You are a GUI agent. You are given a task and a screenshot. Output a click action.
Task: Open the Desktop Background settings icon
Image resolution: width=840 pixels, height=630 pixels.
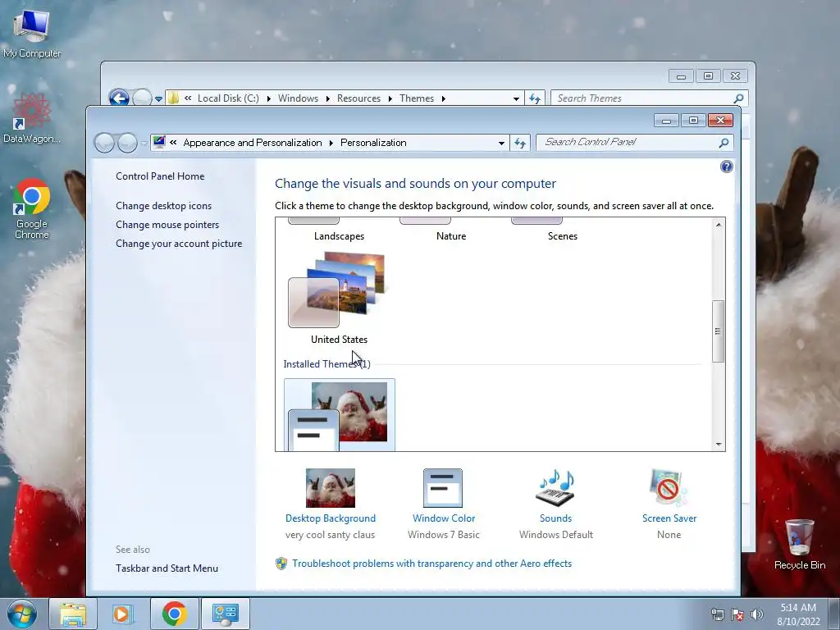(x=330, y=488)
